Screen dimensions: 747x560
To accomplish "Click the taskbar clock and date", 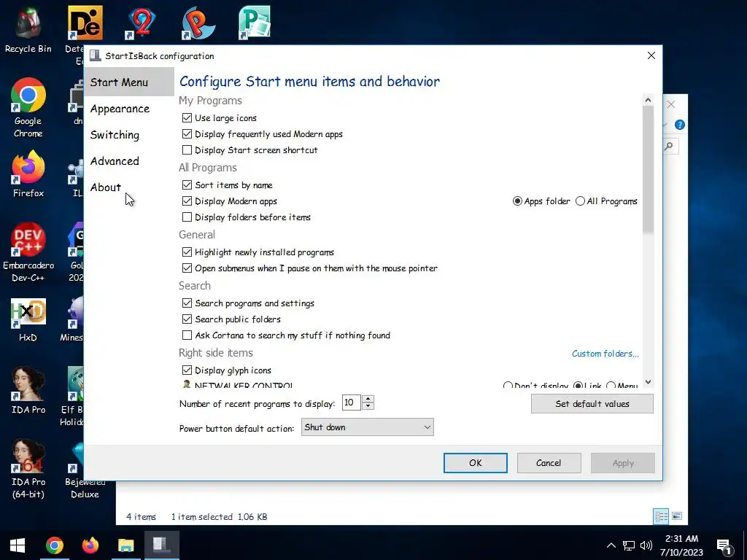I will pos(681,545).
